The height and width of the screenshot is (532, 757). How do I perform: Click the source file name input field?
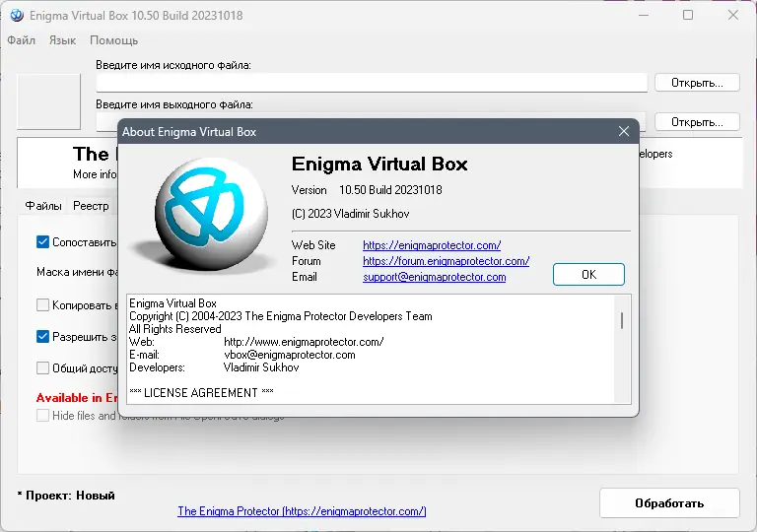click(x=372, y=83)
